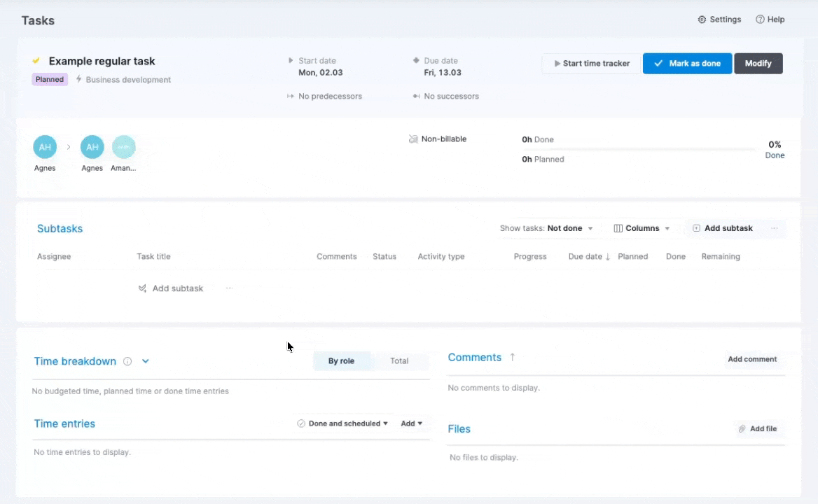Click Mark as done button

[x=688, y=64]
